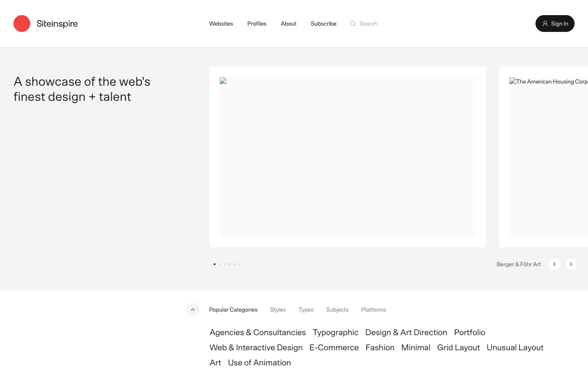Open the Berger & Föhr Art link
Viewport: 588px width, 378px height.
tap(519, 264)
